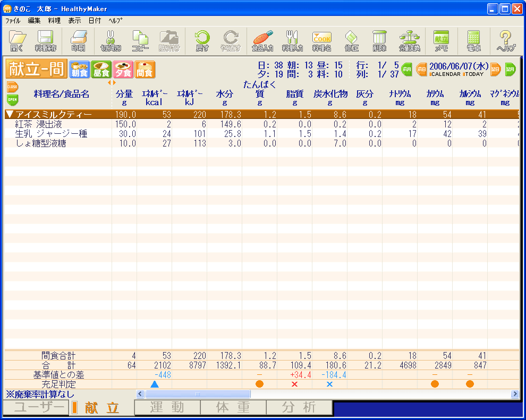Screen dimensions: 526x420
Task: Go to previous month 前月 button
Action: (x=407, y=70)
